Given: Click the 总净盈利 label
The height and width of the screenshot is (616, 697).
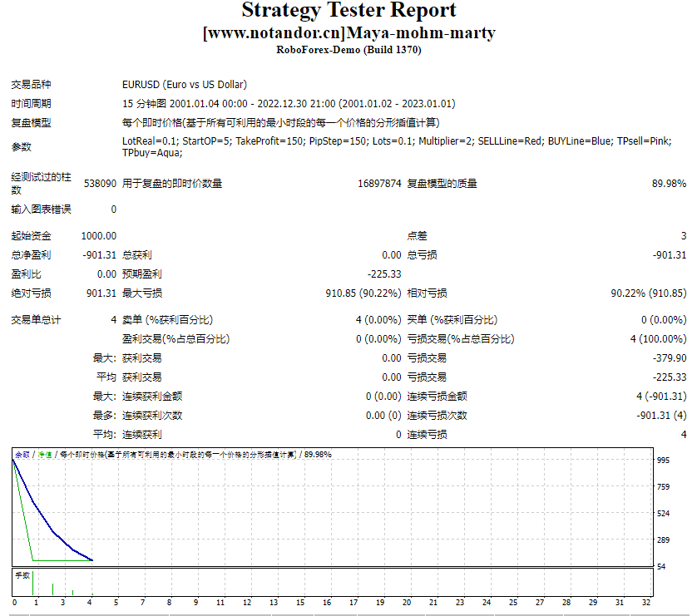Looking at the screenshot, I should click(x=31, y=255).
